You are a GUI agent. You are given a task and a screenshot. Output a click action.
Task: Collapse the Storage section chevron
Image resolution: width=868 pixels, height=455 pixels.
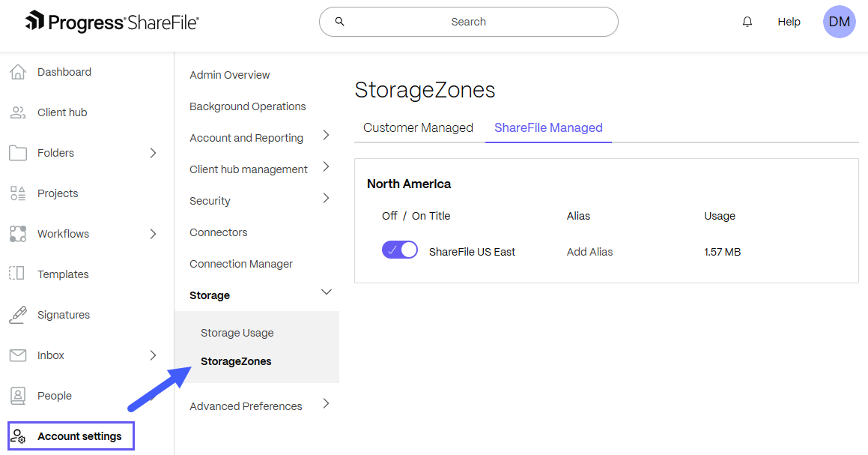(x=327, y=292)
